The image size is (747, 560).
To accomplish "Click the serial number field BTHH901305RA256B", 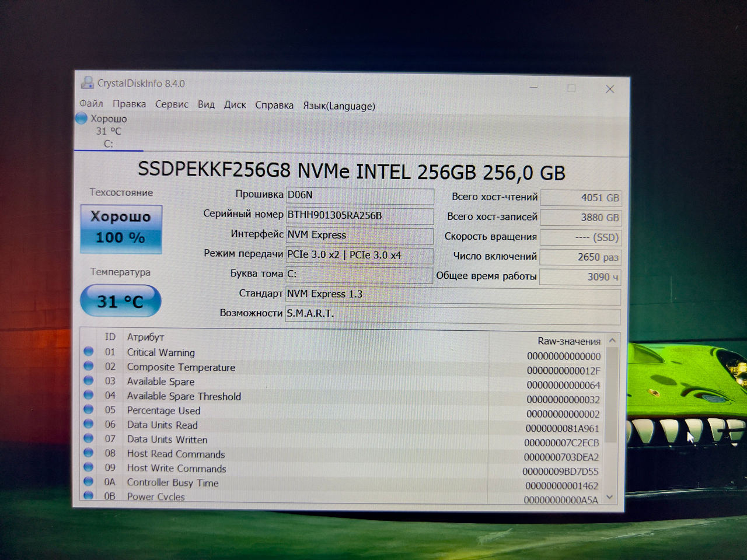I will tap(359, 215).
